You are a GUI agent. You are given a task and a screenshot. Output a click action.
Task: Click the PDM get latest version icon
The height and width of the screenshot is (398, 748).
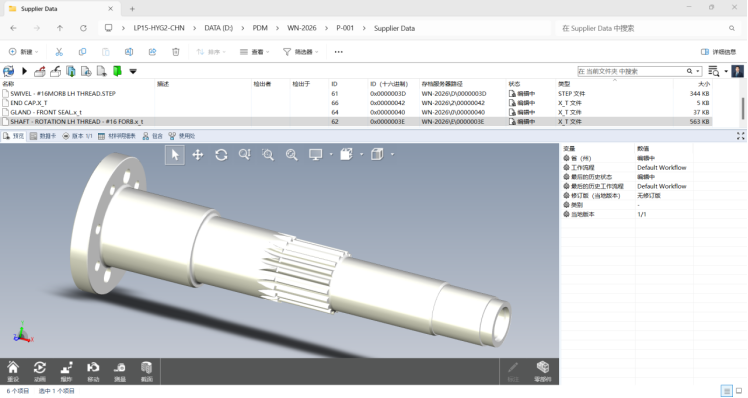tap(71, 71)
